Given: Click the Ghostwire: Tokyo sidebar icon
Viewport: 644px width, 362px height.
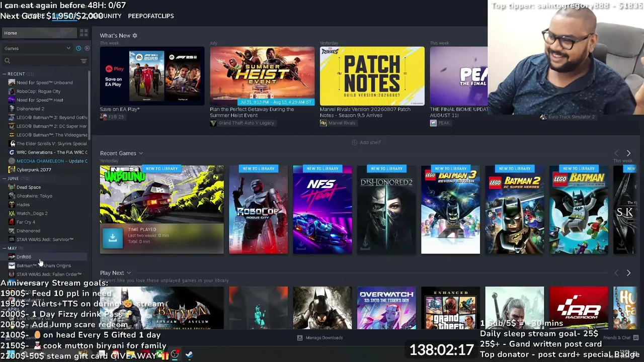Looking at the screenshot, I should tap(12, 196).
